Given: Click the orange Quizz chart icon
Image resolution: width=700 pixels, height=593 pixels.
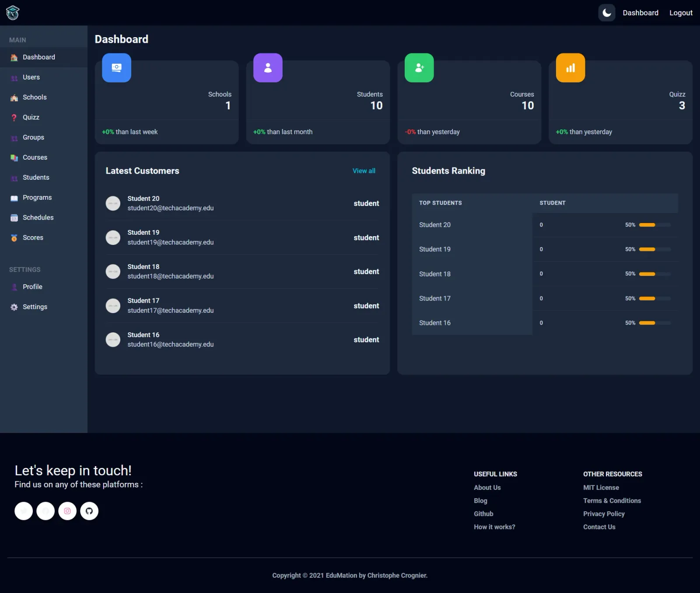Looking at the screenshot, I should pos(570,68).
